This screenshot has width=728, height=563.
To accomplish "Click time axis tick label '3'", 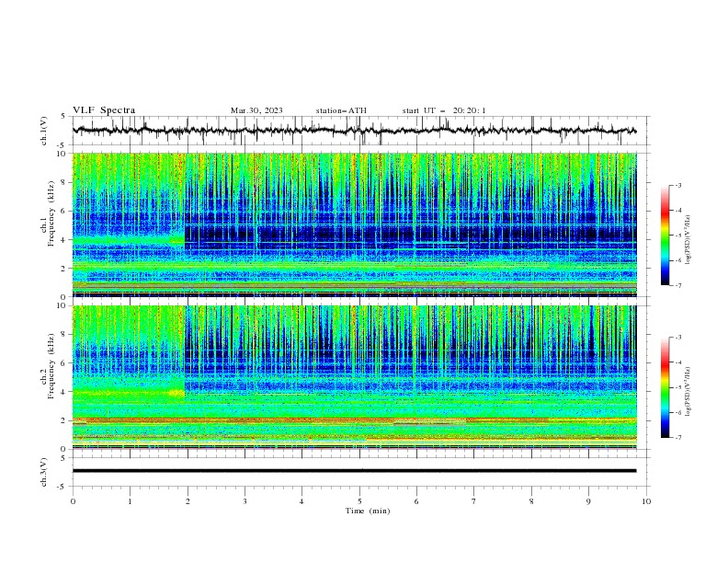I will 245,501.
